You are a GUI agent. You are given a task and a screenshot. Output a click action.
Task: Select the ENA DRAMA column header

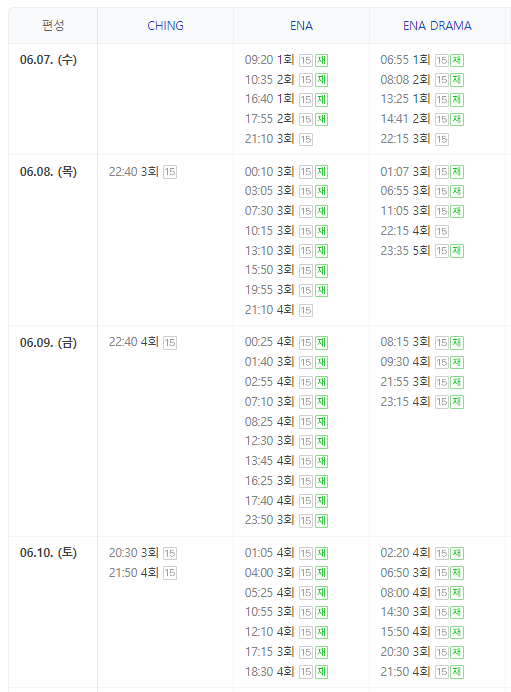click(x=437, y=26)
